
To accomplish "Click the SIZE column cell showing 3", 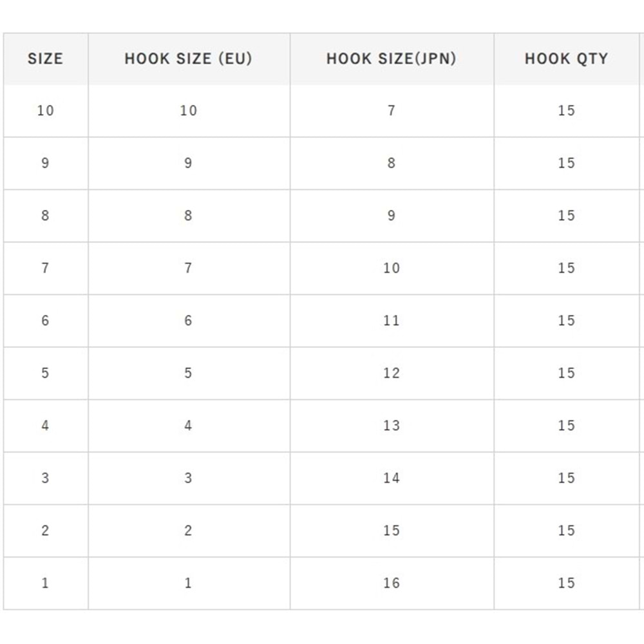I will click(45, 478).
